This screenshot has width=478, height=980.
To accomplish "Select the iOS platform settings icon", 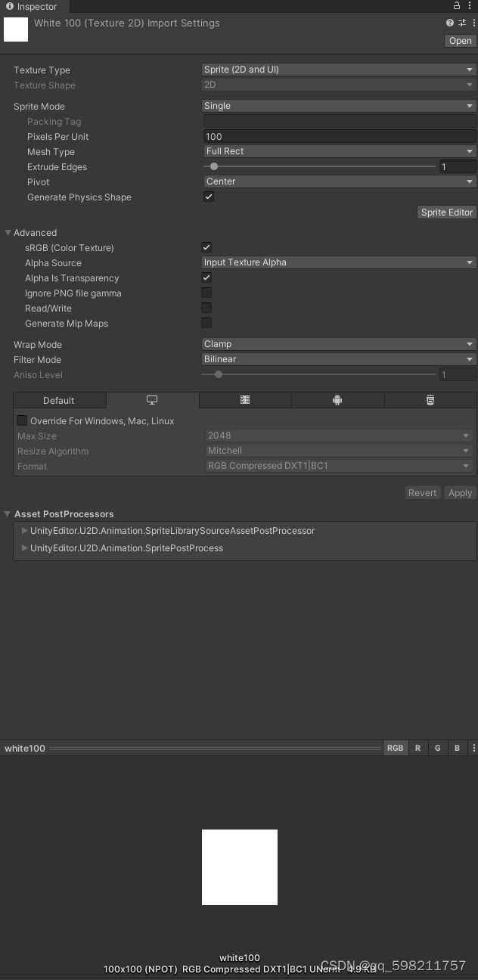I will pos(245,400).
